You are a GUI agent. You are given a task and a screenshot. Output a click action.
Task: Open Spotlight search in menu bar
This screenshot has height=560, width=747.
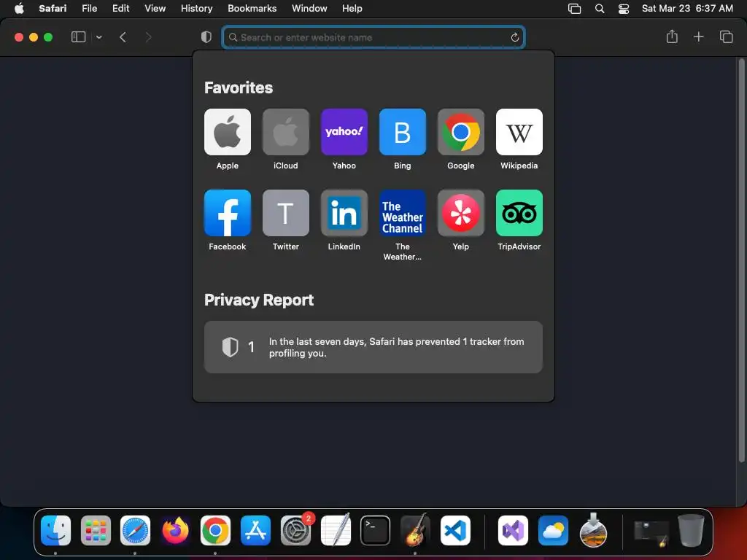tap(600, 9)
